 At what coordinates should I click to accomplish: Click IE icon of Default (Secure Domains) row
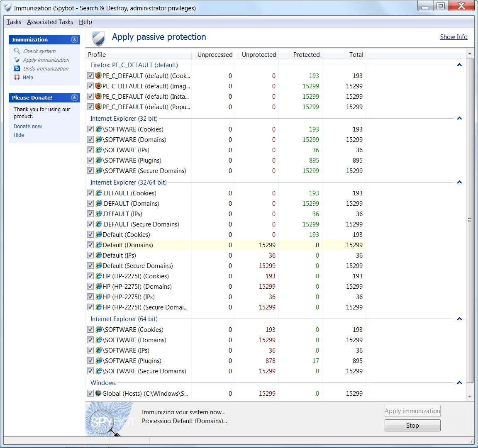point(98,265)
